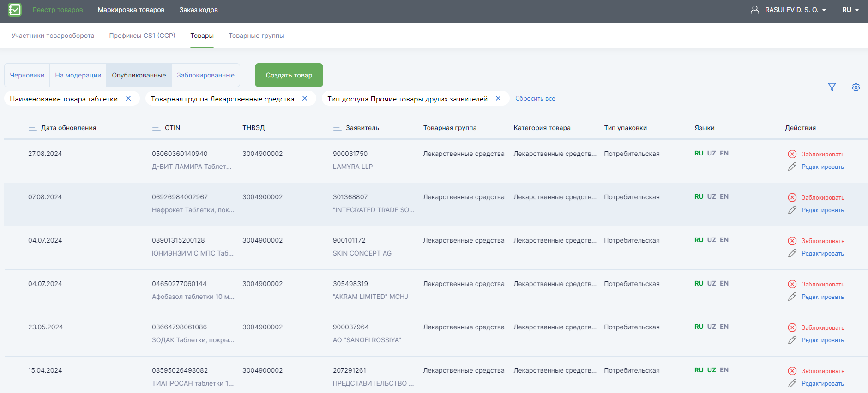Switch to Товарные группы tab
Screen dimensions: 868x393
(x=256, y=36)
